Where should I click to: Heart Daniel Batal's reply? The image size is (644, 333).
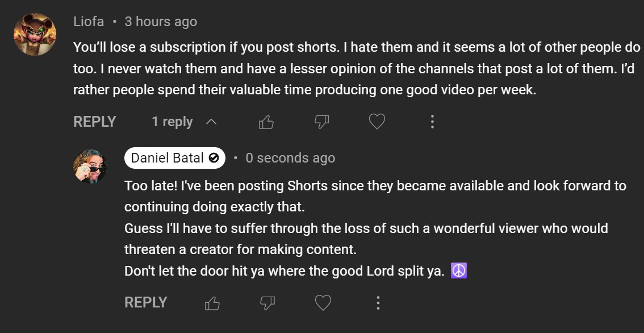coord(323,303)
